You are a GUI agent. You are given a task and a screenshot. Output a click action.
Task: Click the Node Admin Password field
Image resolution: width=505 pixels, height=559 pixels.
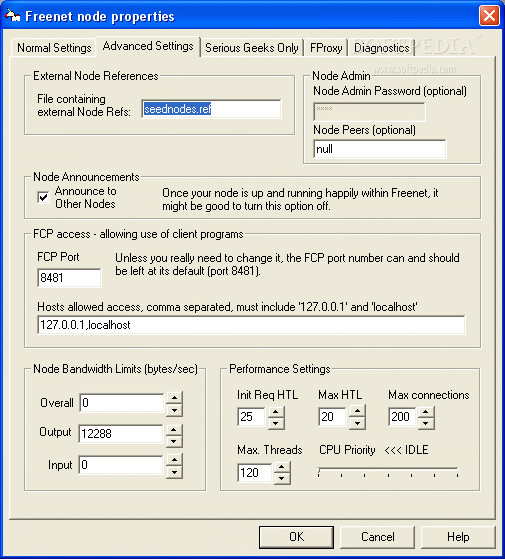[x=369, y=112]
